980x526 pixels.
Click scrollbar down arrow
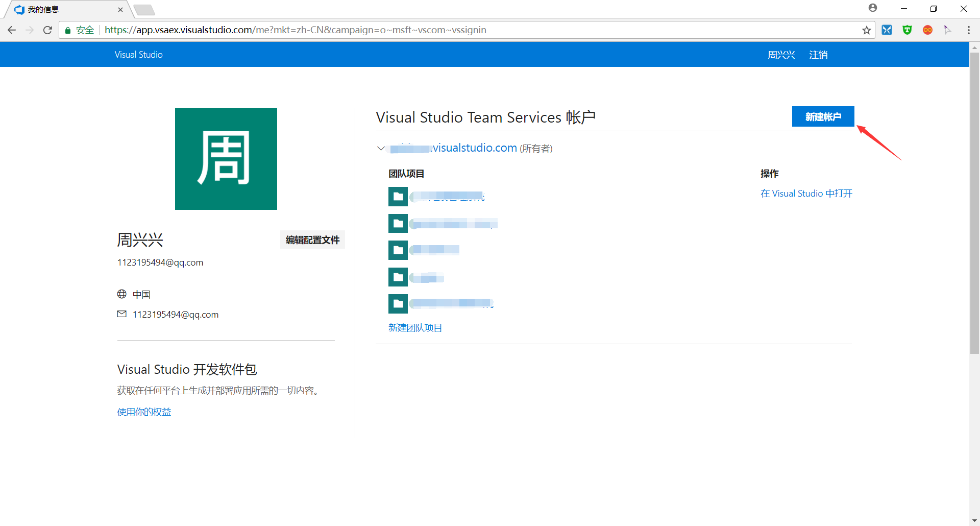pyautogui.click(x=974, y=521)
